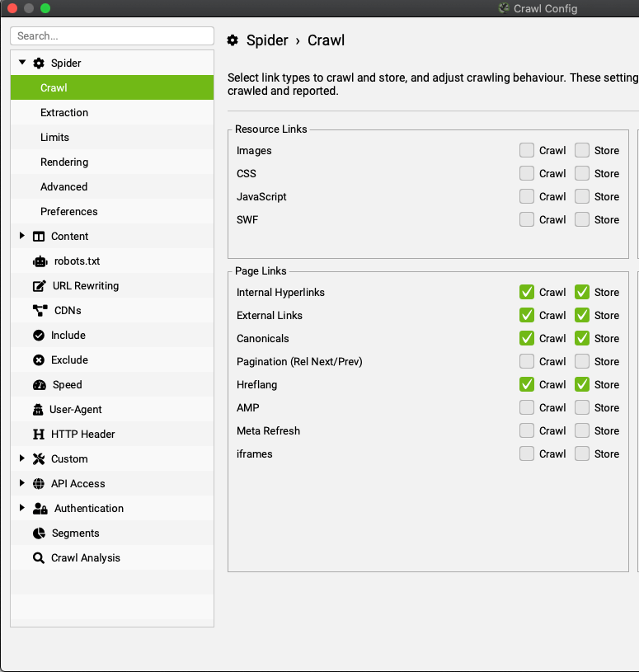Disable Crawl checkbox for Hreflang
The height and width of the screenshot is (672, 639).
[x=526, y=384]
